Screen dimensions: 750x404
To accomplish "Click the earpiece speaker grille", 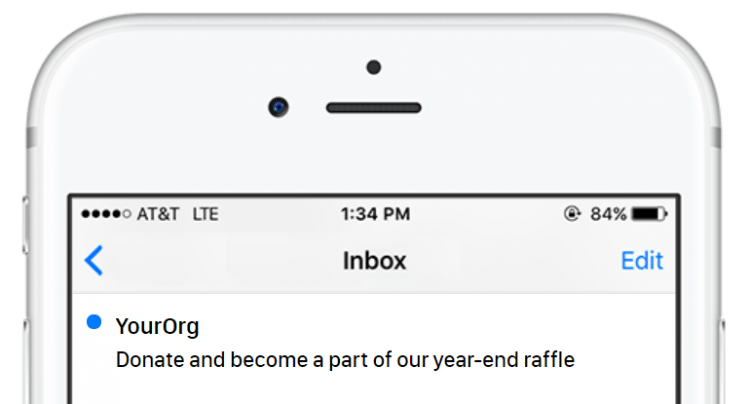I will tap(374, 107).
